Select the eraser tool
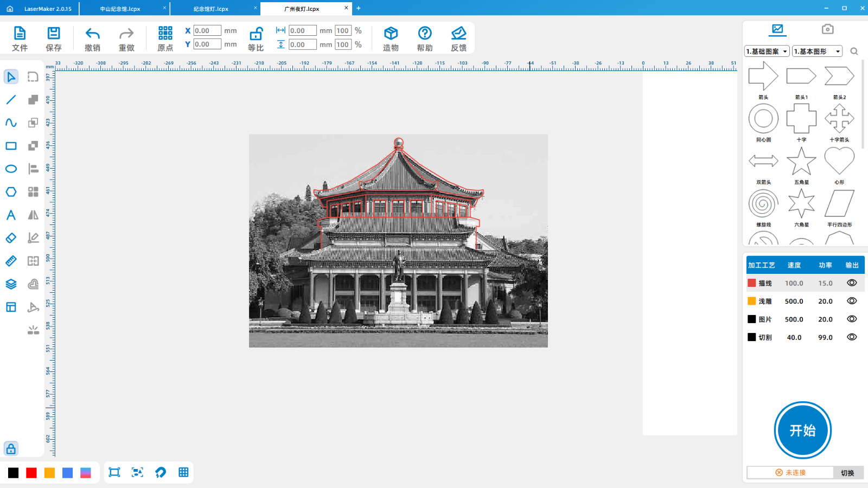The width and height of the screenshot is (868, 488). coord(11,238)
